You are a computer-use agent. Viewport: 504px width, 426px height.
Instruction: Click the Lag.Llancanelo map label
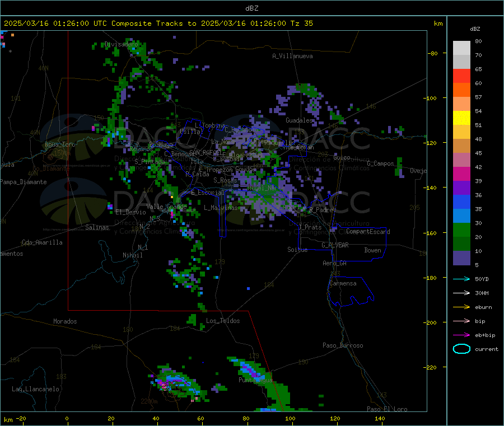[x=35, y=389]
